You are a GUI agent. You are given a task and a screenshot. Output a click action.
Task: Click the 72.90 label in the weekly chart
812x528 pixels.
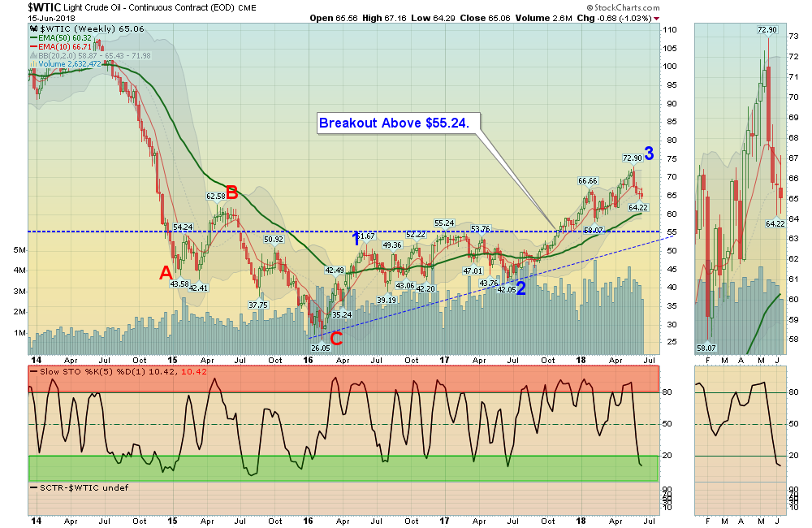[x=633, y=158]
